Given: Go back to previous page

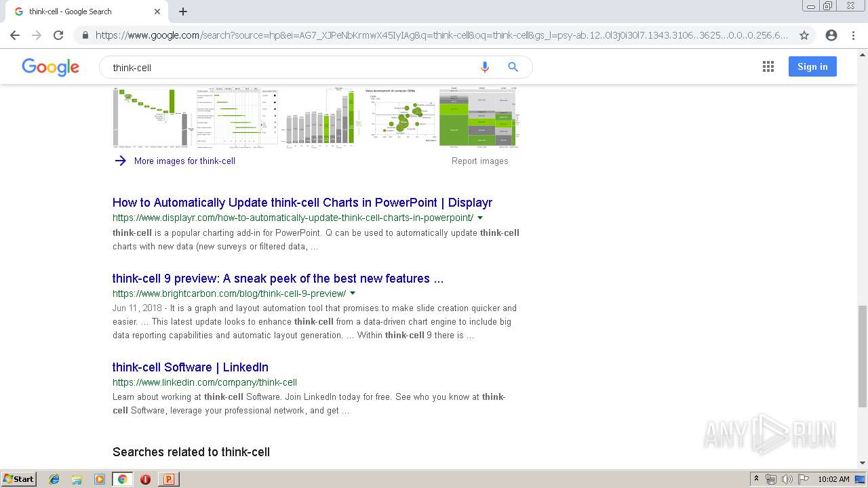Looking at the screenshot, I should [15, 35].
